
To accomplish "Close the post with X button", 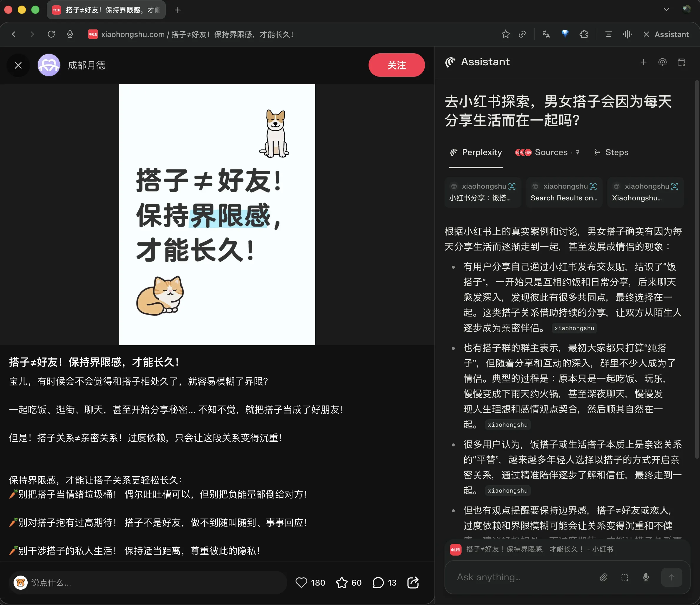I will [18, 65].
